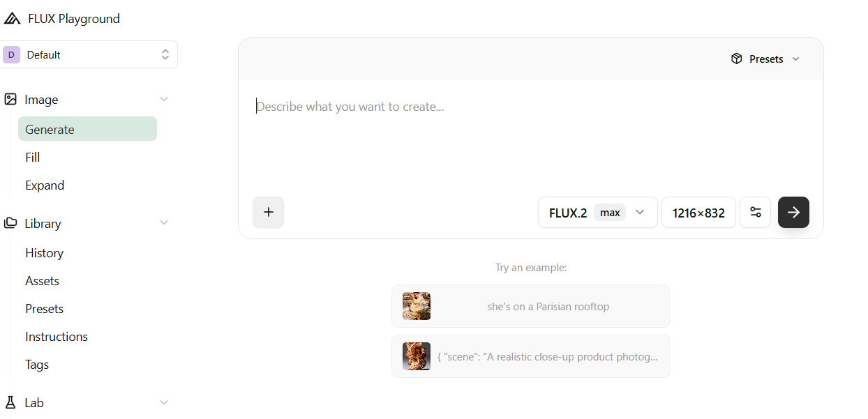Image resolution: width=868 pixels, height=419 pixels.
Task: Open History in the sidebar
Action: pos(44,252)
